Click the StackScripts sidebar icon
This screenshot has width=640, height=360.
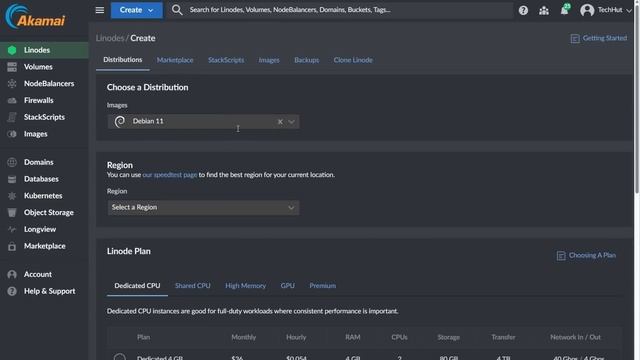tap(12, 117)
